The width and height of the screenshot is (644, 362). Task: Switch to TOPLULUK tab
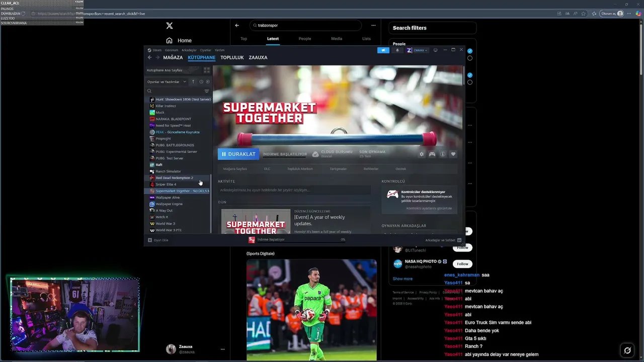tap(232, 57)
